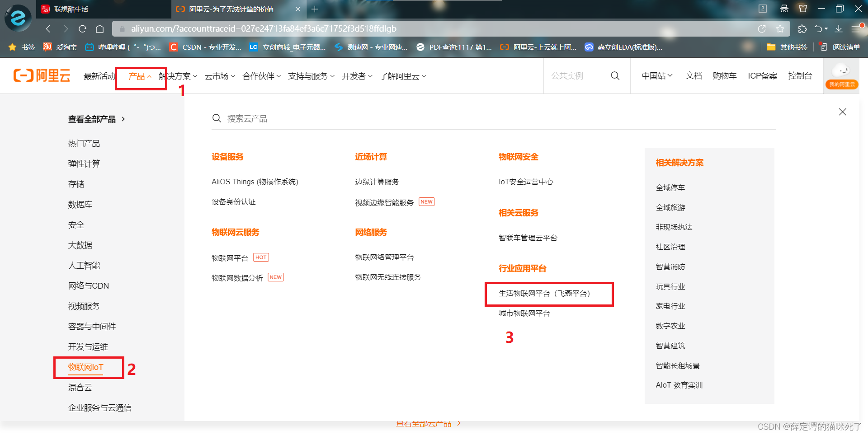Reload the page with refresh icon
Screen dimensions: 868x435
click(x=82, y=29)
